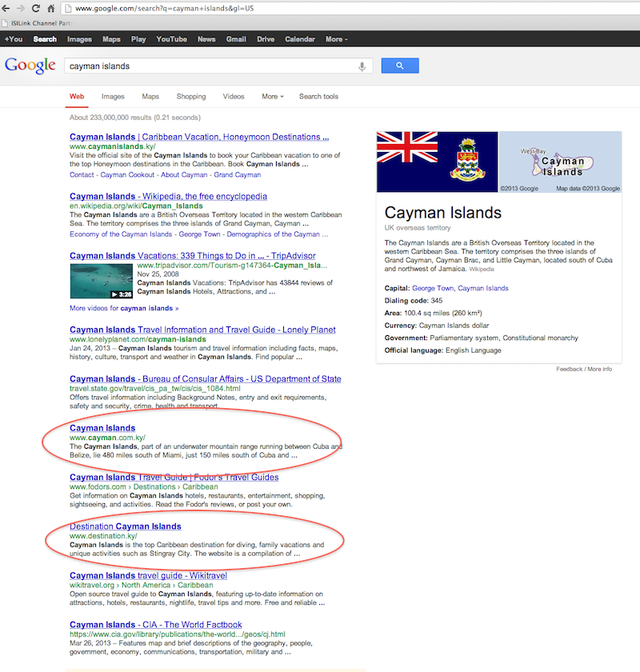Image resolution: width=640 pixels, height=672 pixels.
Task: Open Images in the black Google bar
Action: (x=79, y=39)
